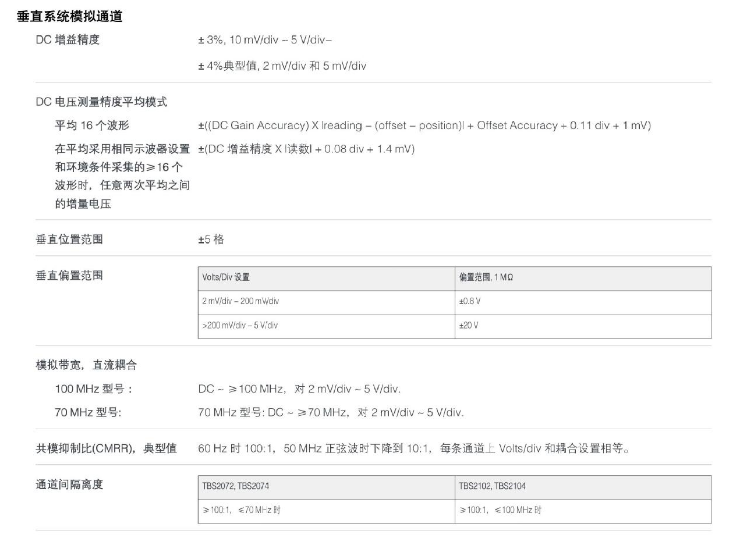Click the ±5 格 value
The image size is (749, 537).
(x=211, y=240)
